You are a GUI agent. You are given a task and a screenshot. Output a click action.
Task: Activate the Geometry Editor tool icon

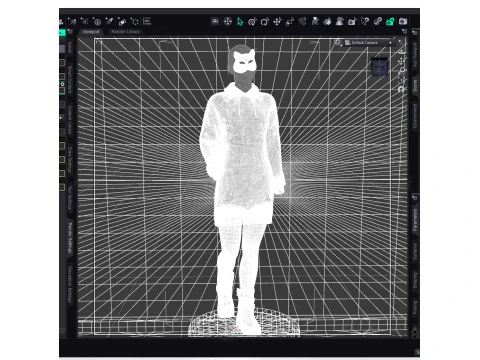click(340, 22)
